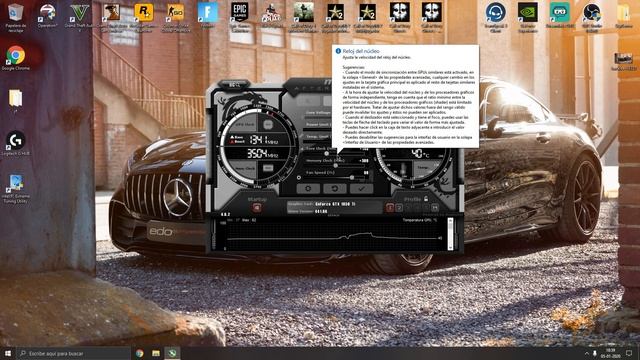Click the Memory Clock value box

tap(364, 161)
